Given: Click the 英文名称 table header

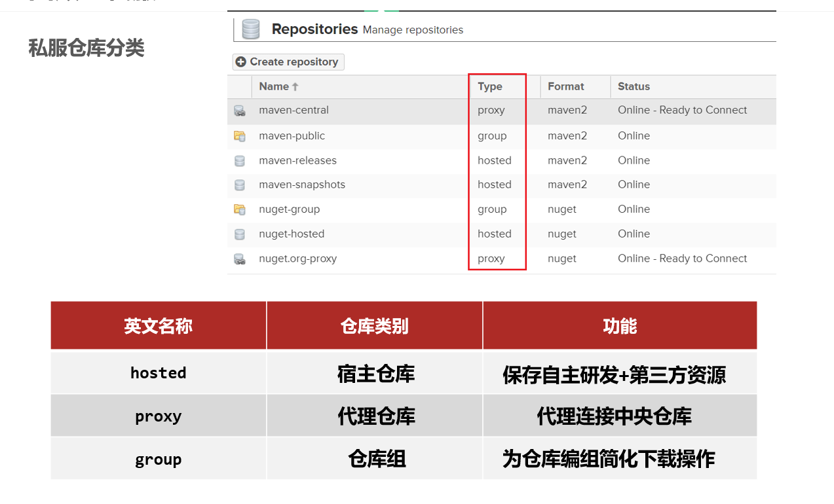Looking at the screenshot, I should [159, 326].
